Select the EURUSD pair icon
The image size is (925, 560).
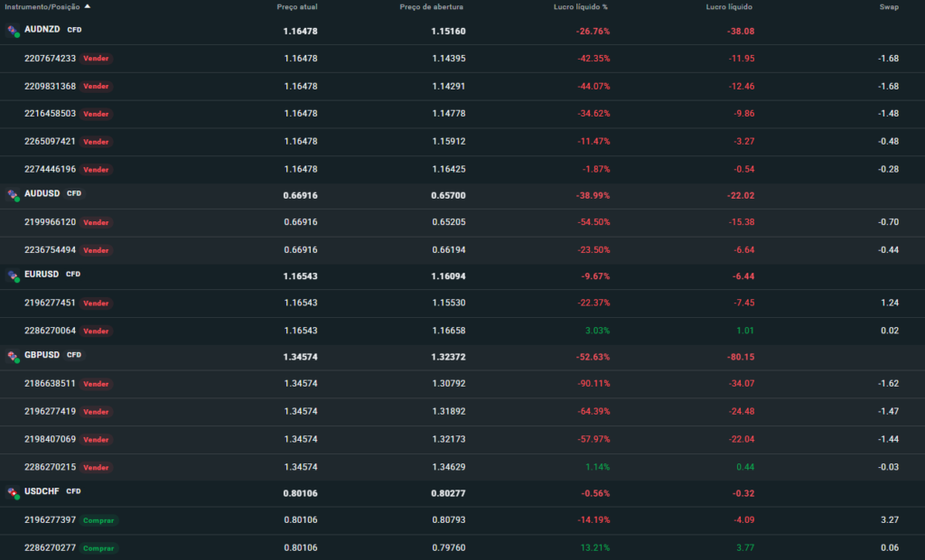(13, 275)
